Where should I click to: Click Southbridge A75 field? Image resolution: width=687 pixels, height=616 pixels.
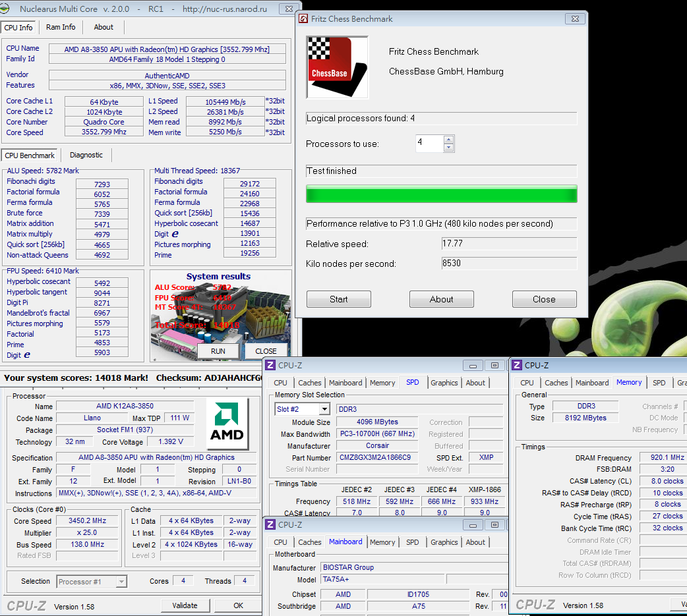click(419, 606)
